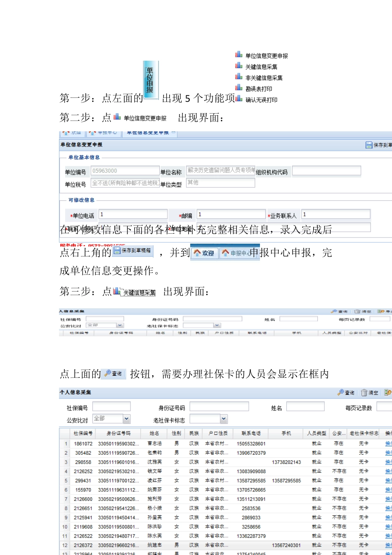Sort by 身份证号码 column header in the table
Image resolution: width=392 pixels, height=555 pixels.
click(x=118, y=433)
